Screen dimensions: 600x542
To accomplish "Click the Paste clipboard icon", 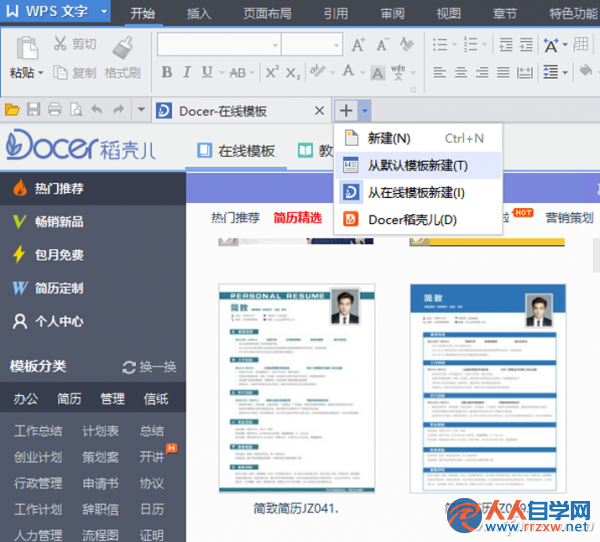I will (x=27, y=48).
